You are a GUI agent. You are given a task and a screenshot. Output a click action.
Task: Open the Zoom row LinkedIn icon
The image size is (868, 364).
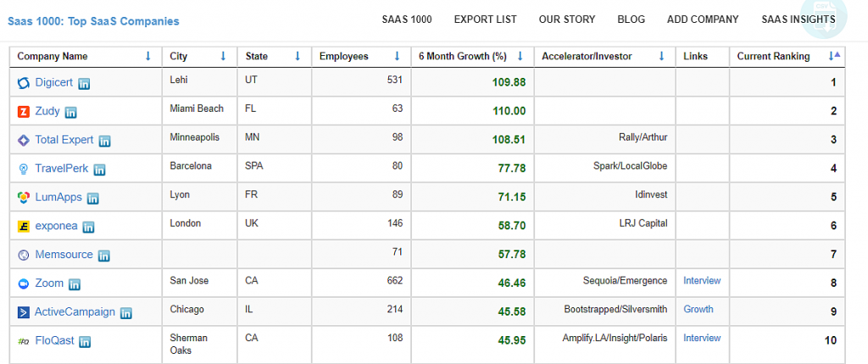75,284
